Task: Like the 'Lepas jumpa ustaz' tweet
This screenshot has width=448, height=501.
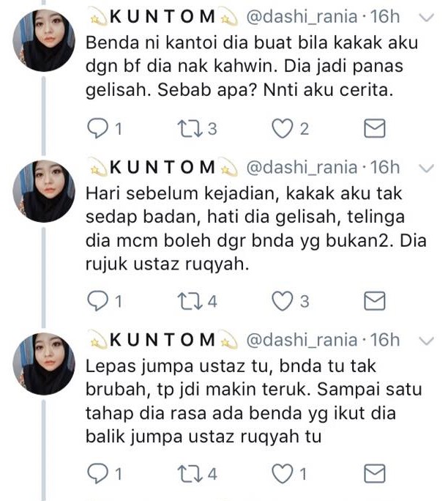Action: (x=283, y=473)
